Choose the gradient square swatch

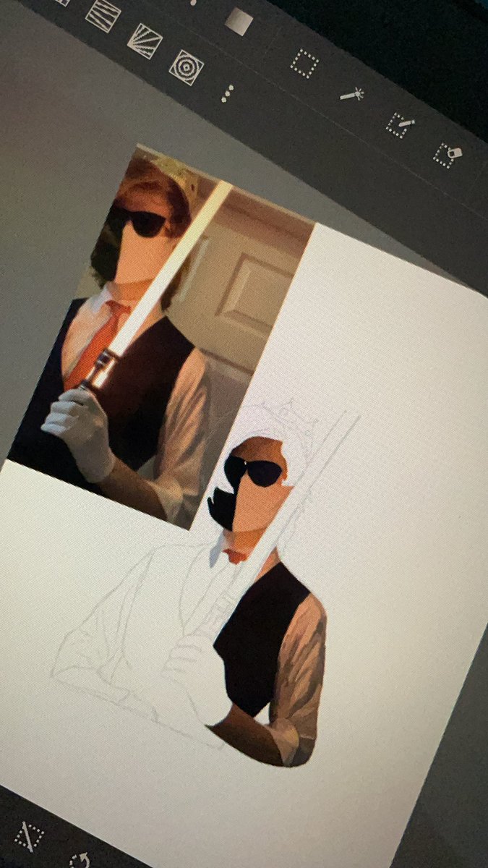pyautogui.click(x=239, y=22)
